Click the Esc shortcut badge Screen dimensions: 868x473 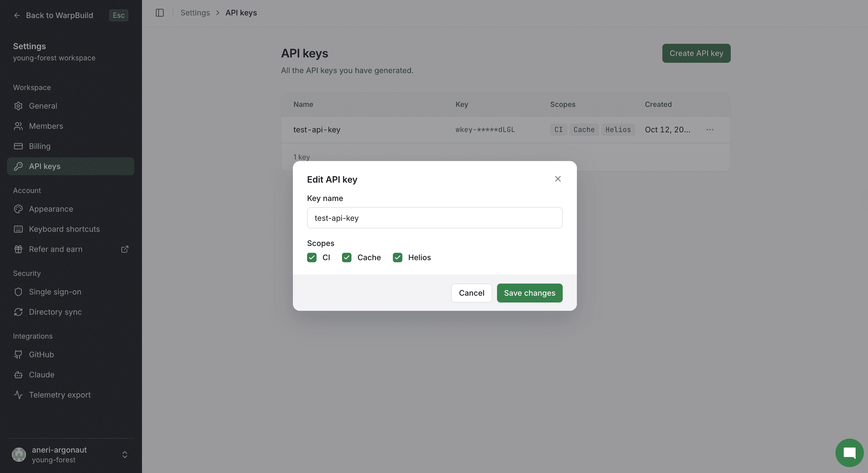tap(119, 15)
